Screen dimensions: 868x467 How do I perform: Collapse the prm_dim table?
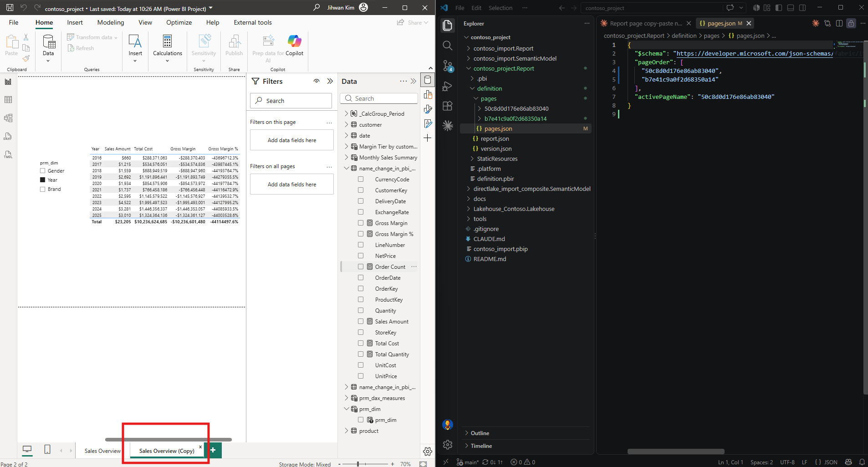346,409
